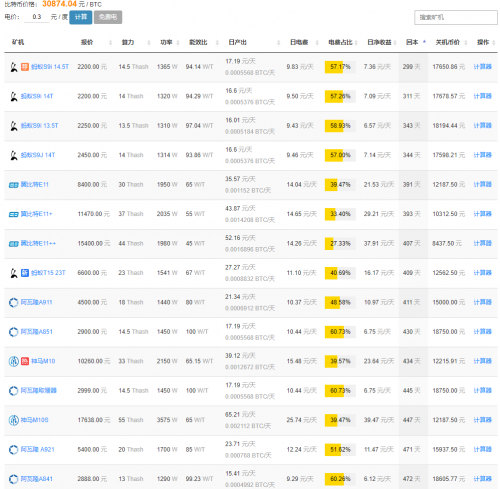Image resolution: width=500 pixels, height=489 pixels.
Task: Open the 蚂蚁S9i 14T miner link
Action: (37, 96)
